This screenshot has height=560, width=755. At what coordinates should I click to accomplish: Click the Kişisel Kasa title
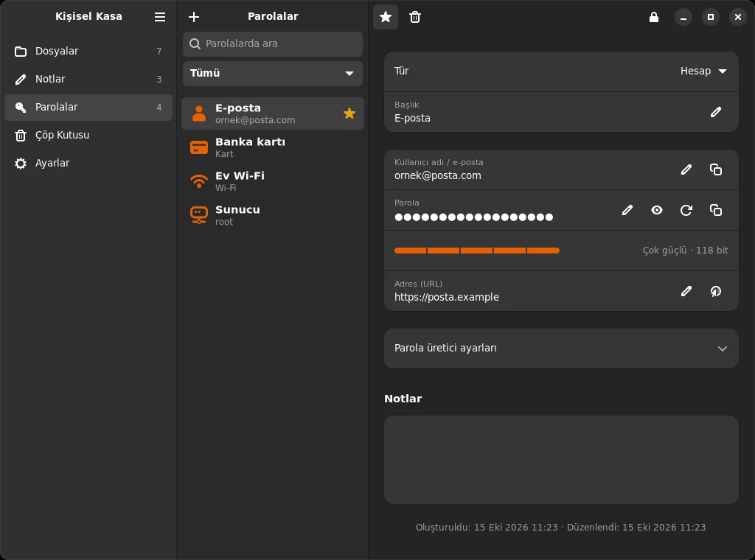(88, 16)
